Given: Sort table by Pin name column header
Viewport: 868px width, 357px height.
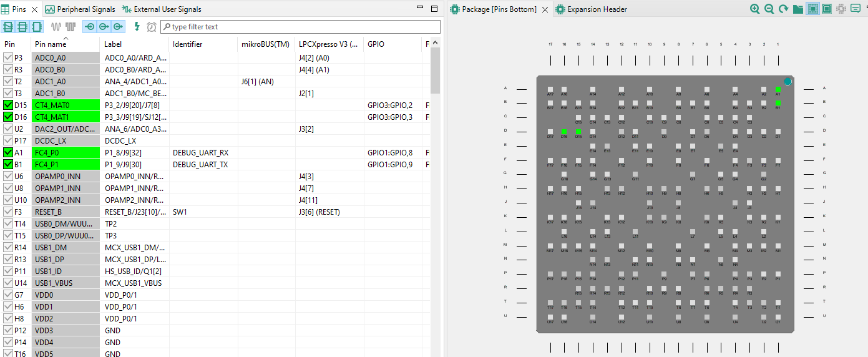Looking at the screenshot, I should pos(51,44).
